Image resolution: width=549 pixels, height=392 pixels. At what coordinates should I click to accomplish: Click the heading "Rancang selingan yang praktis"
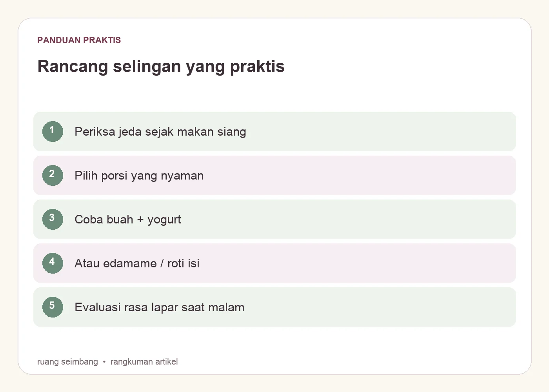coord(161,66)
